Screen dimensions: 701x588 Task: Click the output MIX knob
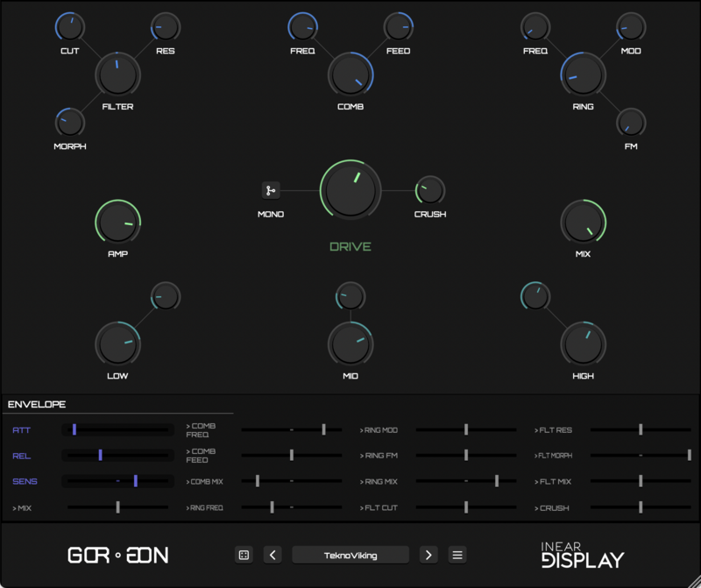(583, 223)
